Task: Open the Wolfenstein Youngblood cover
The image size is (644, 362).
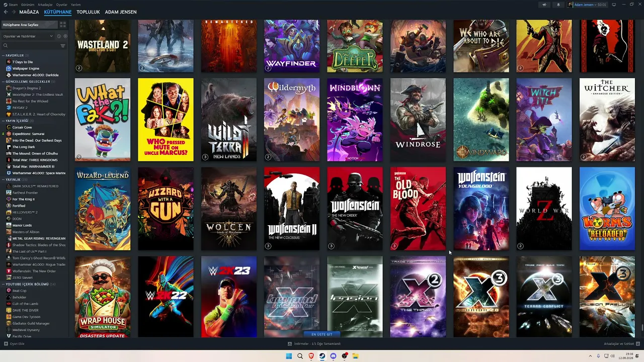Action: pyautogui.click(x=481, y=209)
